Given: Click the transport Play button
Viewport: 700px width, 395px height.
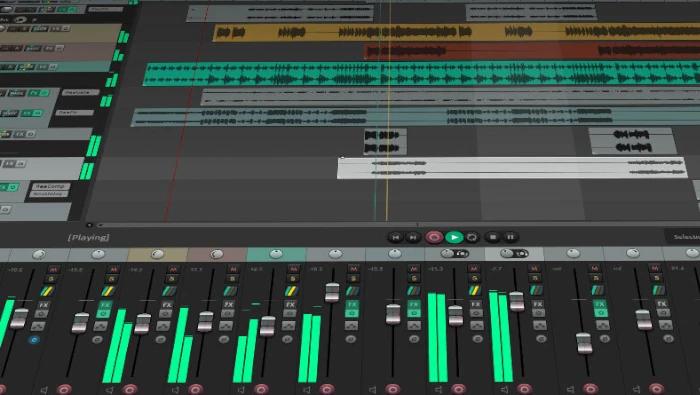Looking at the screenshot, I should pyautogui.click(x=454, y=237).
